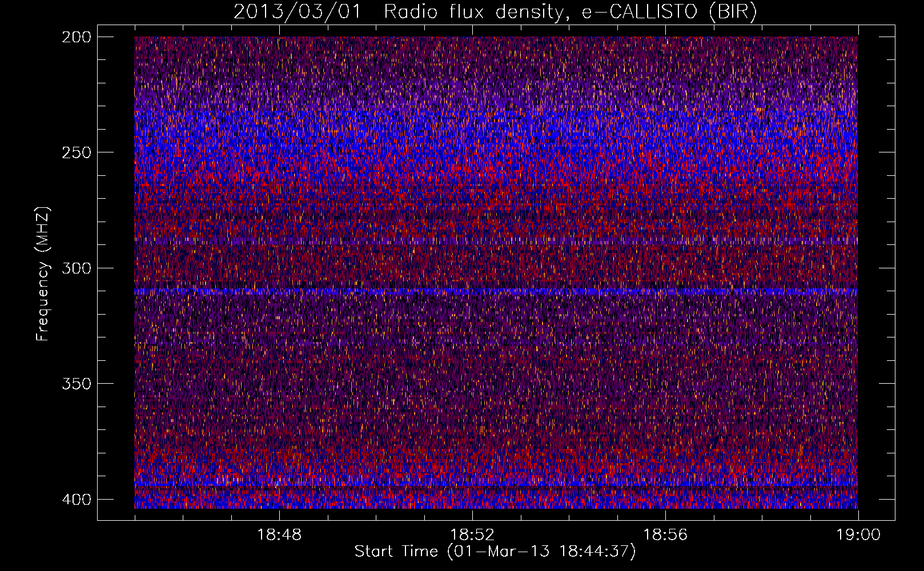Viewport: 924px width, 571px height.
Task: Select the 'Frequency (MHZ)' y-axis label
Action: pyautogui.click(x=43, y=274)
